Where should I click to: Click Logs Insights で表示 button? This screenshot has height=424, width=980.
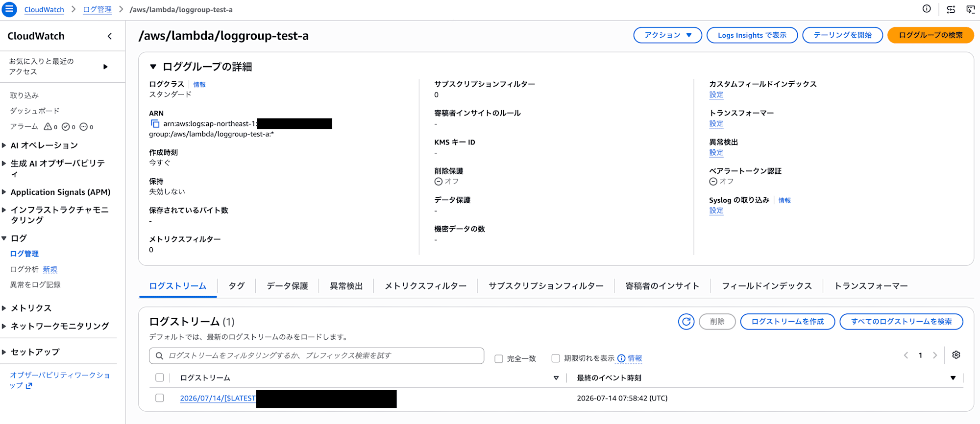pyautogui.click(x=752, y=35)
